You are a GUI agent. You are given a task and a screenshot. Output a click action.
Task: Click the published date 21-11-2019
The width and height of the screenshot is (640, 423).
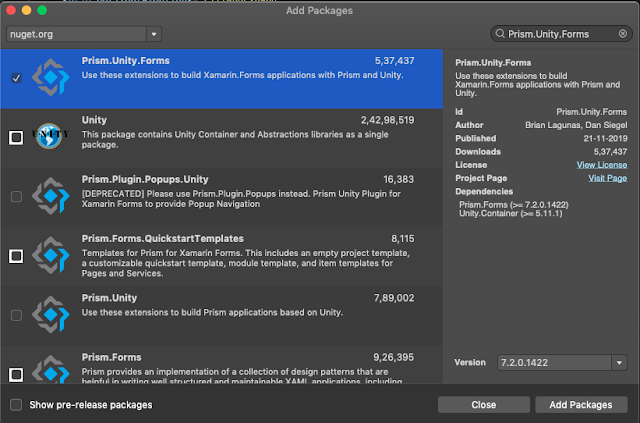605,138
